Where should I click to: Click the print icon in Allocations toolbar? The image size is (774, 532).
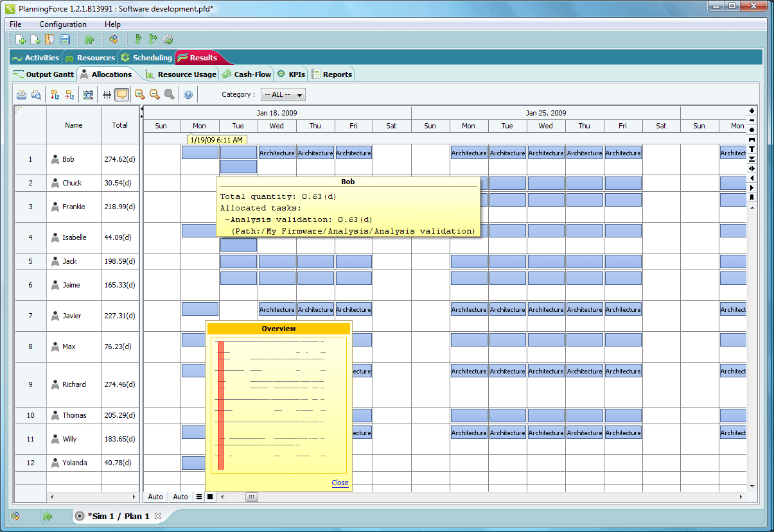click(21, 95)
